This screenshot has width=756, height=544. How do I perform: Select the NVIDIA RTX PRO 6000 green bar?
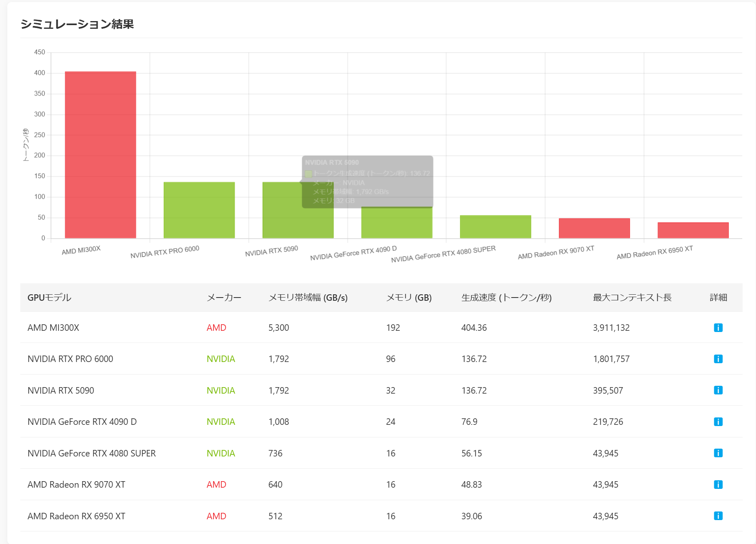199,210
